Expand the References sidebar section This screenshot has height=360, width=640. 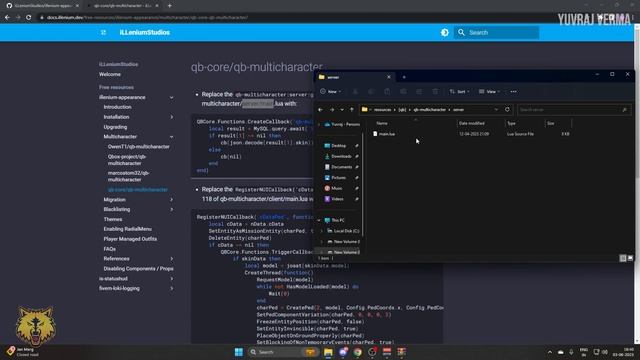pos(171,259)
